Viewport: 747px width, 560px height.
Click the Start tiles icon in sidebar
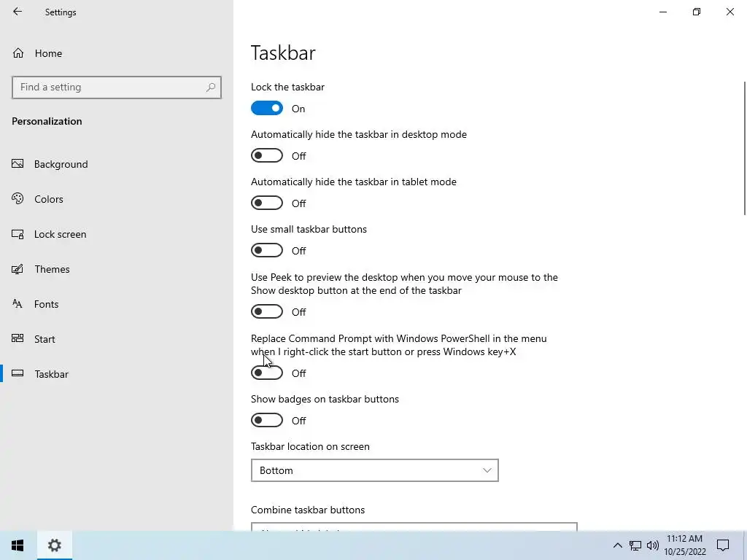[18, 338]
